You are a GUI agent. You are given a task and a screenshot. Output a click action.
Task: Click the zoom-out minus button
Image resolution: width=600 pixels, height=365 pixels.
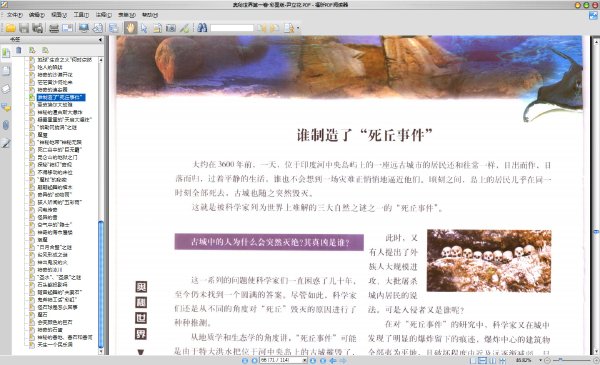pyautogui.click(x=547, y=360)
